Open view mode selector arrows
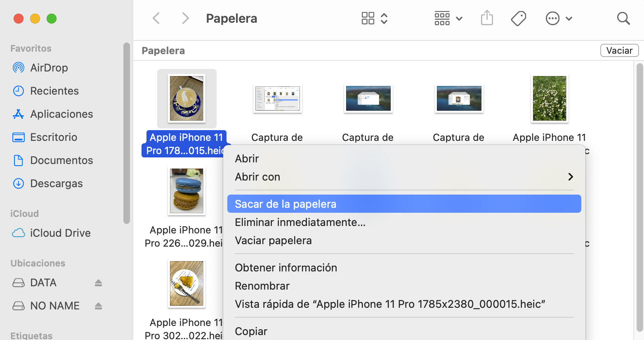 tap(384, 18)
